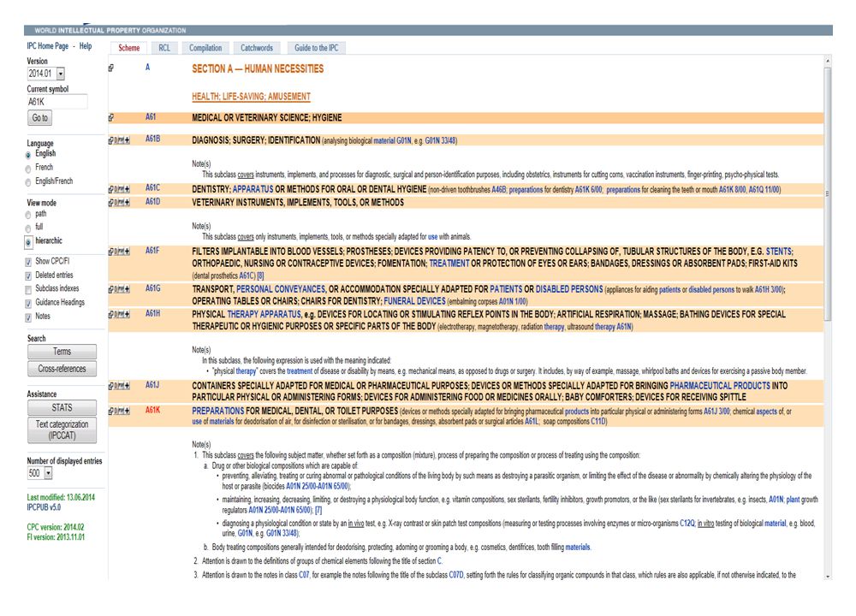This screenshot has width=856, height=616.
Task: Choose the path view mode
Action: [28, 215]
